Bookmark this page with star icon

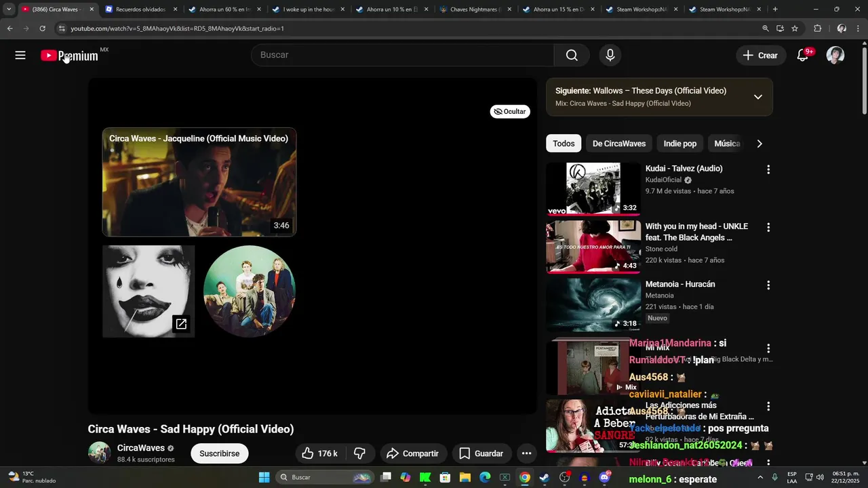[795, 28]
